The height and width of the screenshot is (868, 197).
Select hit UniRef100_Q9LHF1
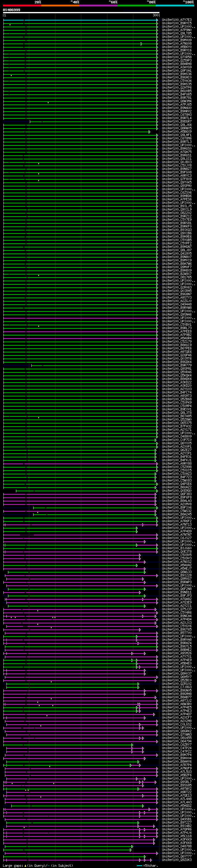[177, 135]
